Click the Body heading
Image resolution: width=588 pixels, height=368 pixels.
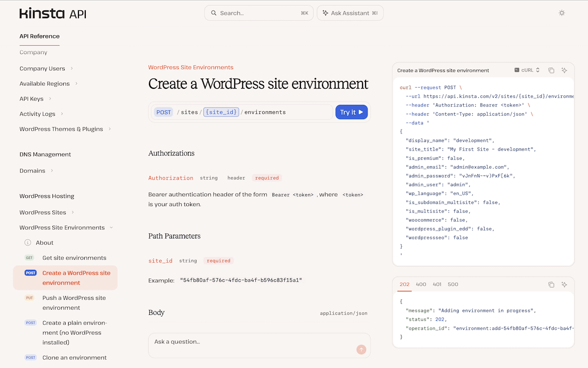click(156, 313)
